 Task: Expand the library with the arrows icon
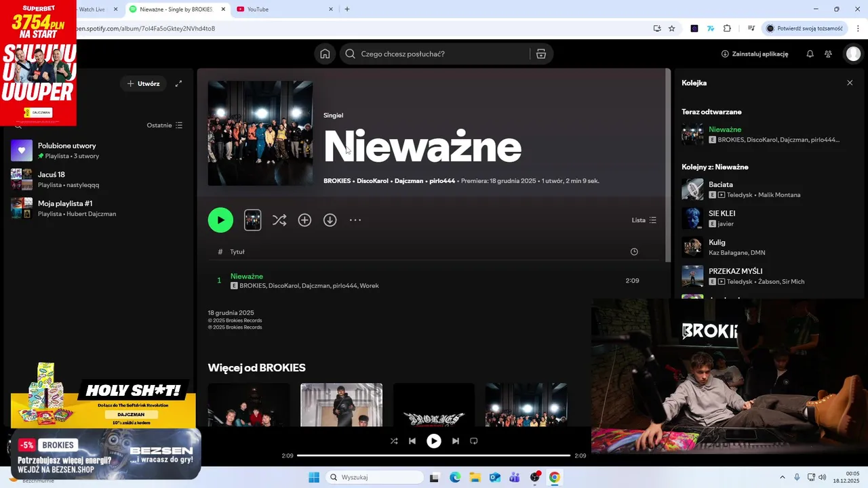pyautogui.click(x=178, y=83)
